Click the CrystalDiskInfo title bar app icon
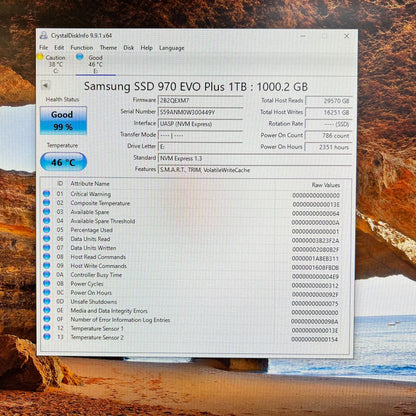The image size is (416, 416). 43,35
